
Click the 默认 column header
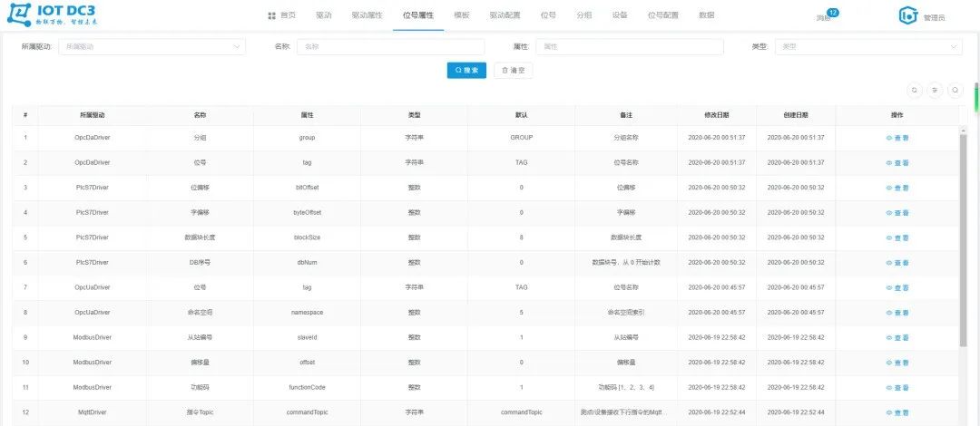tap(521, 115)
